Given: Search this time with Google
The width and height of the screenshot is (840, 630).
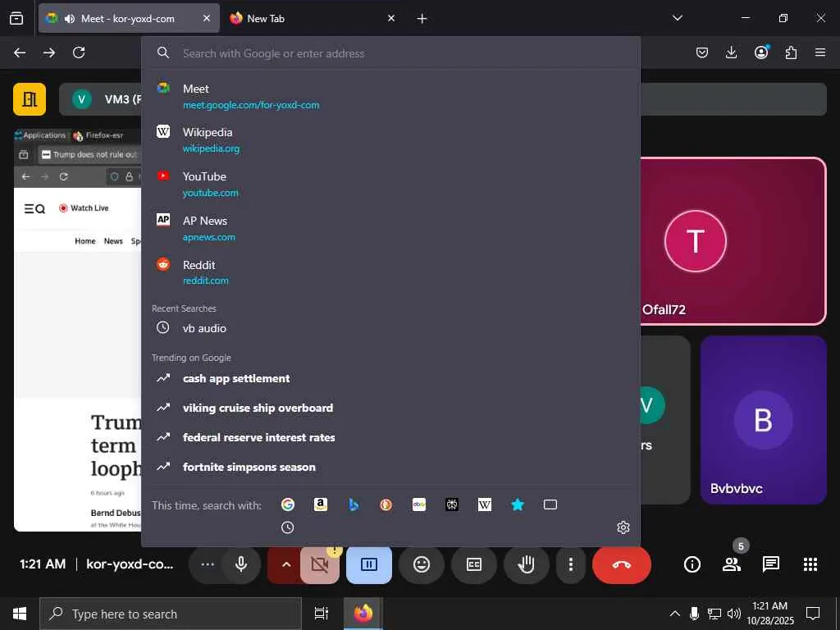Looking at the screenshot, I should (288, 504).
